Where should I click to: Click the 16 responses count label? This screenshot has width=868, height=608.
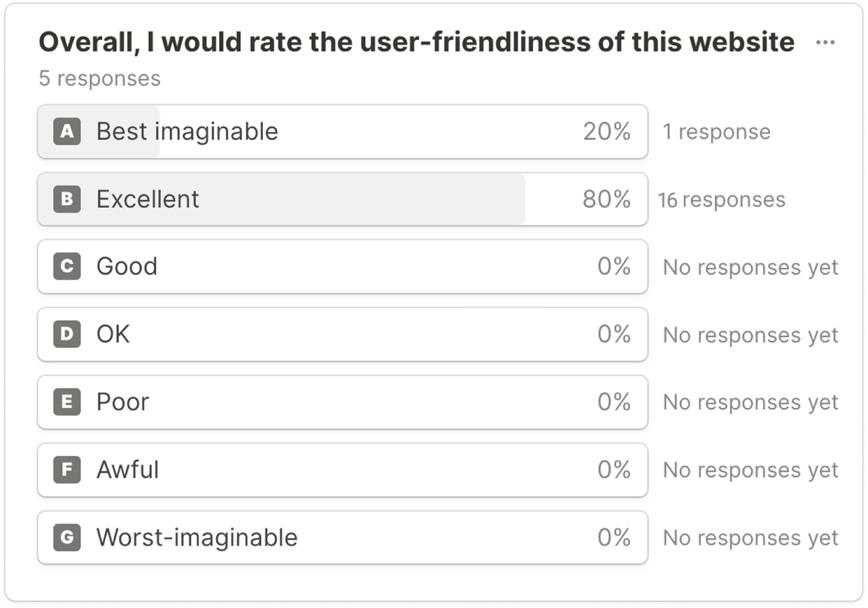tap(722, 200)
